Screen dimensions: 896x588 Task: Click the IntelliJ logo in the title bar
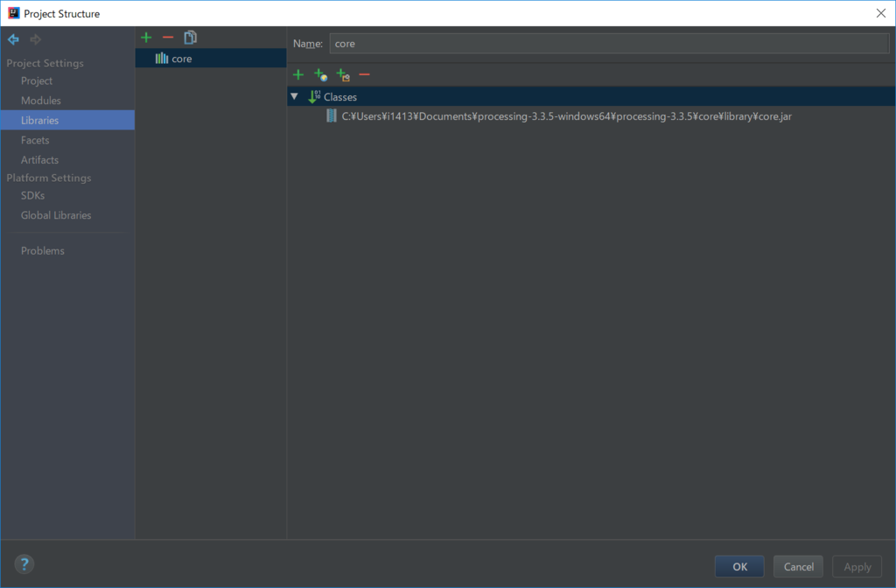click(x=14, y=13)
